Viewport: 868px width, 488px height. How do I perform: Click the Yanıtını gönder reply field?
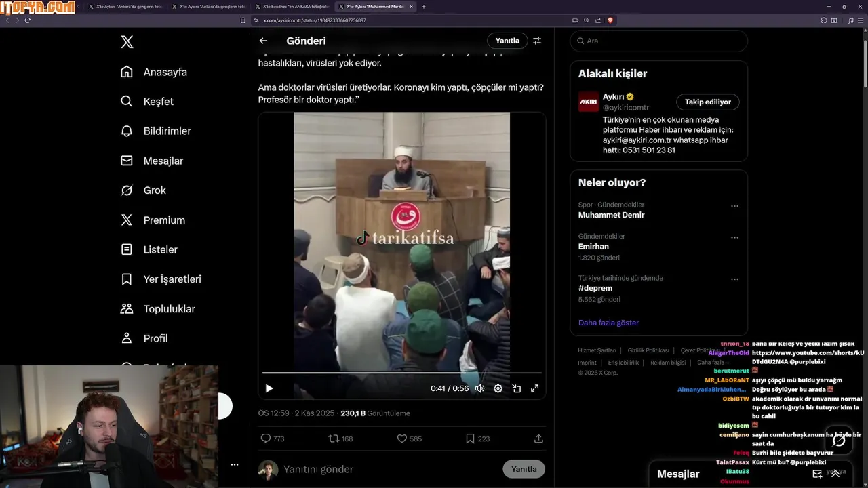coord(390,469)
